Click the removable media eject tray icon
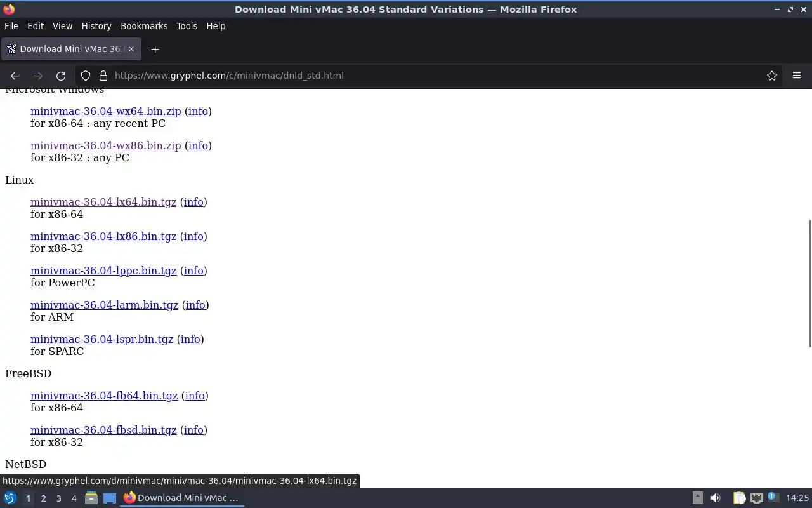This screenshot has width=812, height=508. point(697,498)
